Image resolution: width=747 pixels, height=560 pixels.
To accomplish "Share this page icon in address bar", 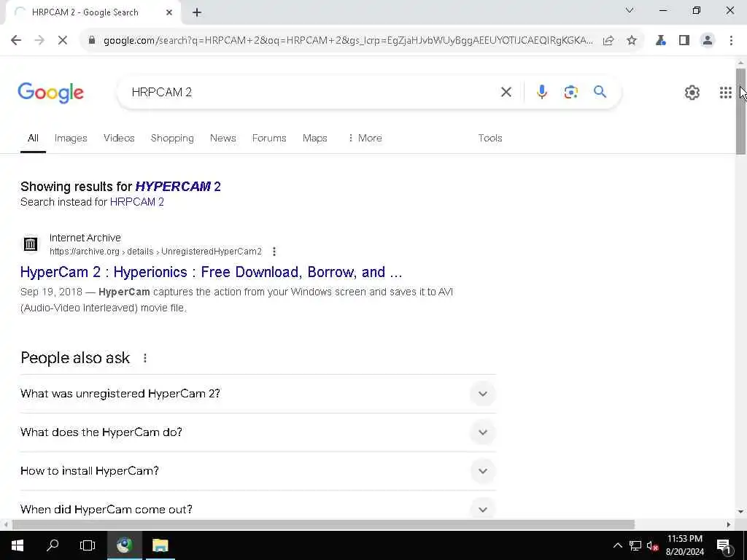I will (x=608, y=41).
